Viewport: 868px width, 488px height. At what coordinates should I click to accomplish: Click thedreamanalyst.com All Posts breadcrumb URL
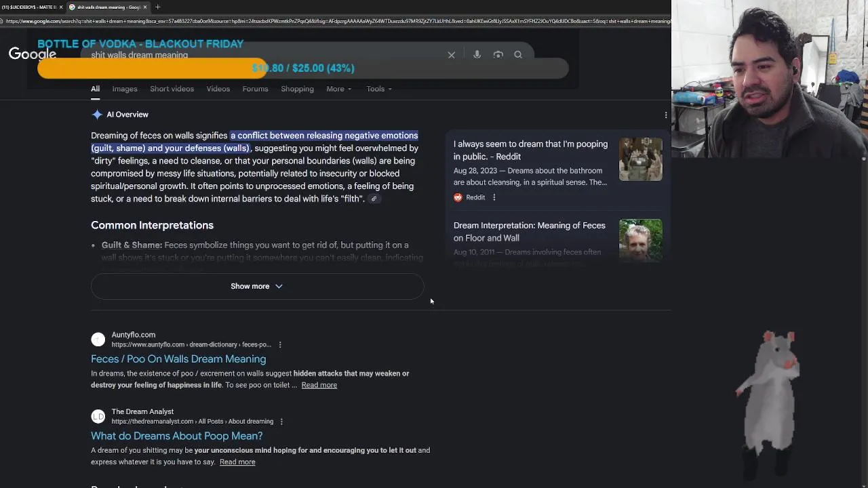(192, 422)
